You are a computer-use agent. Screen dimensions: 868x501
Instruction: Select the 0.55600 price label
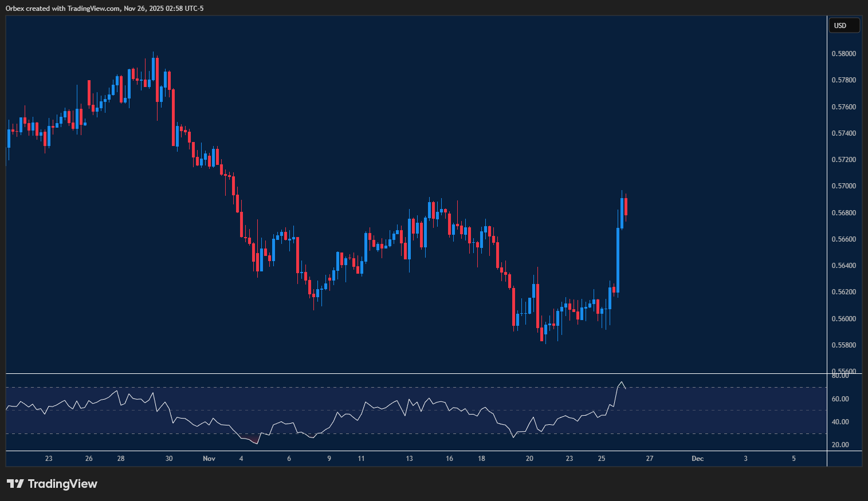coord(843,371)
